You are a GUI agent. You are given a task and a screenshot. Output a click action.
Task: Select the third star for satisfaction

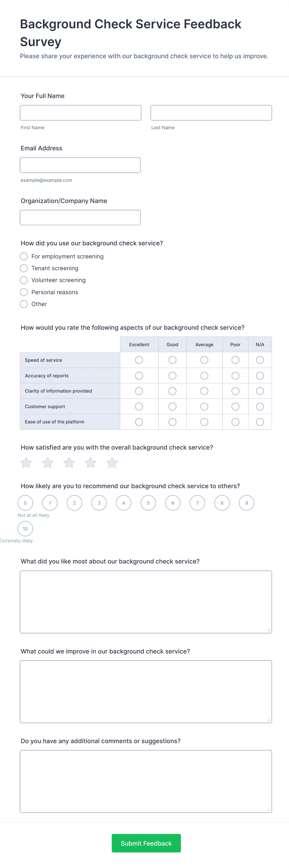pyautogui.click(x=69, y=463)
